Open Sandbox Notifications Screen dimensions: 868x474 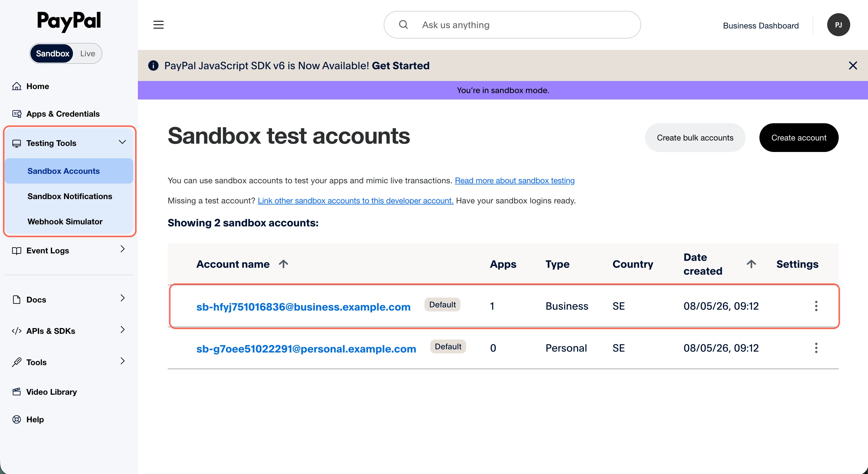click(x=70, y=196)
